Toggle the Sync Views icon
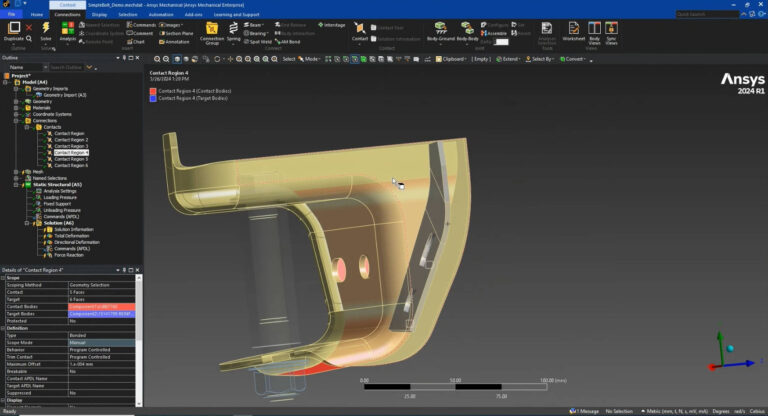Viewport: 768px width, 416px height. (x=611, y=28)
